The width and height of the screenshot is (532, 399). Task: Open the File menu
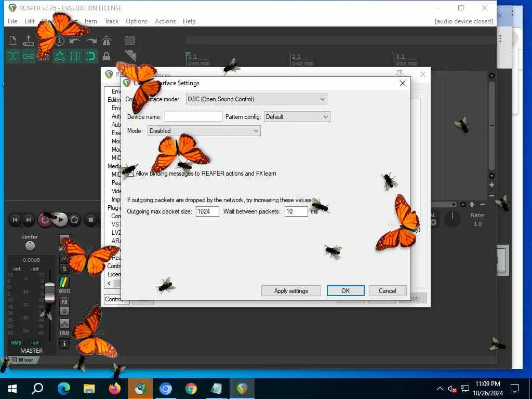coord(12,21)
